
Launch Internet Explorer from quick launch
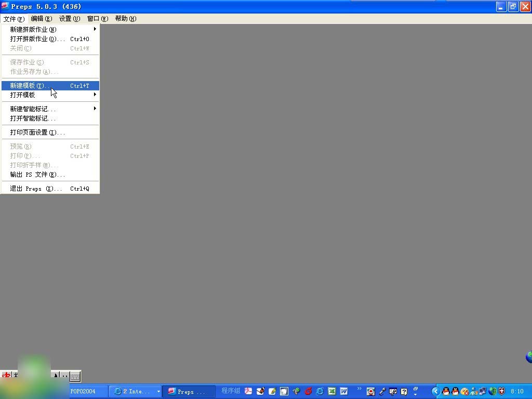pyautogui.click(x=320, y=391)
